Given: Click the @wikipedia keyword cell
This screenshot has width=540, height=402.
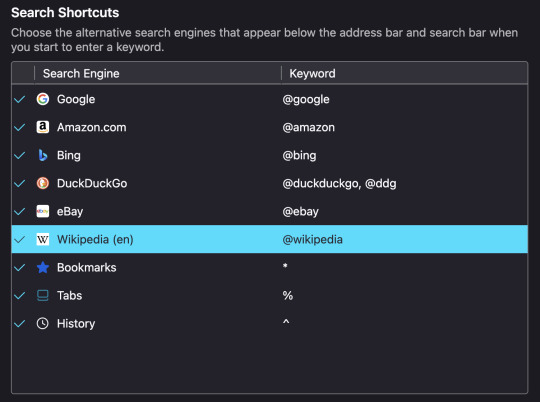Looking at the screenshot, I should [312, 239].
